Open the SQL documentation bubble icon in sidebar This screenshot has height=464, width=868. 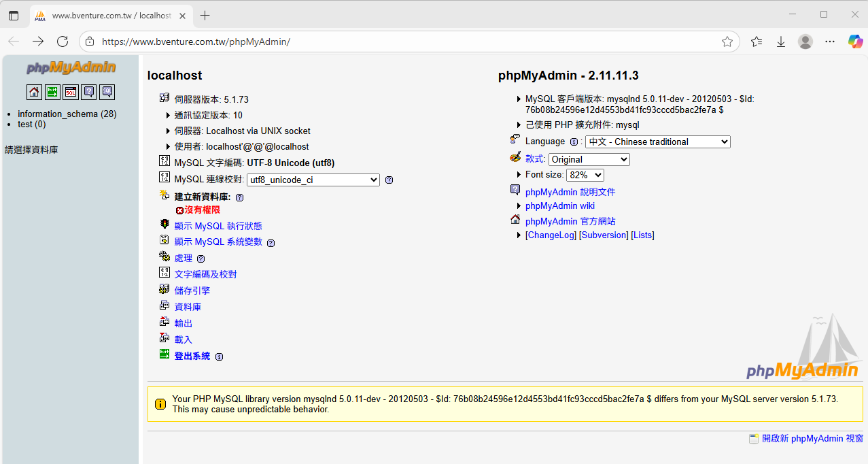[x=107, y=92]
